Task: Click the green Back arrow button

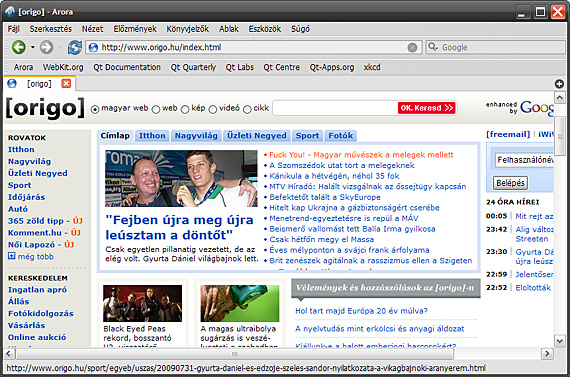Action: [x=19, y=47]
